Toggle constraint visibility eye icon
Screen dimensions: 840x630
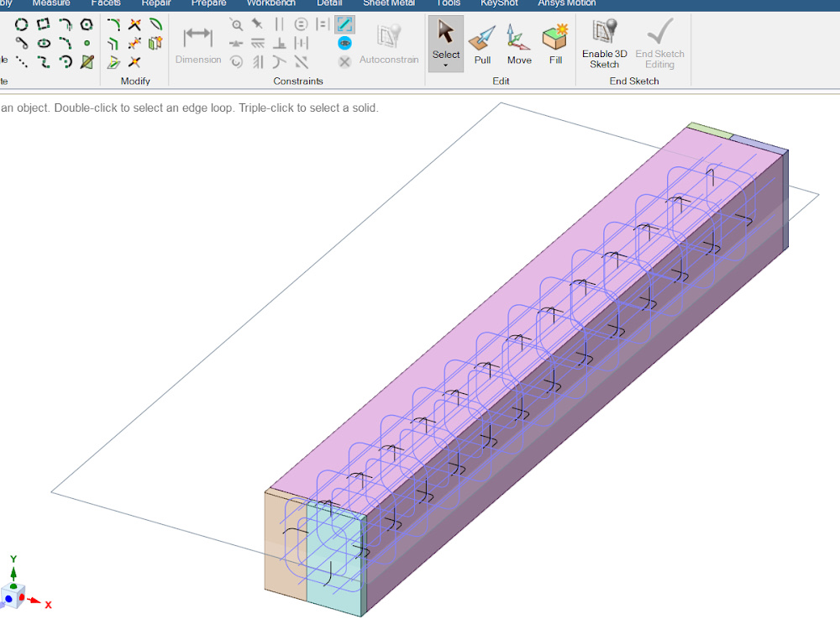pyautogui.click(x=344, y=44)
